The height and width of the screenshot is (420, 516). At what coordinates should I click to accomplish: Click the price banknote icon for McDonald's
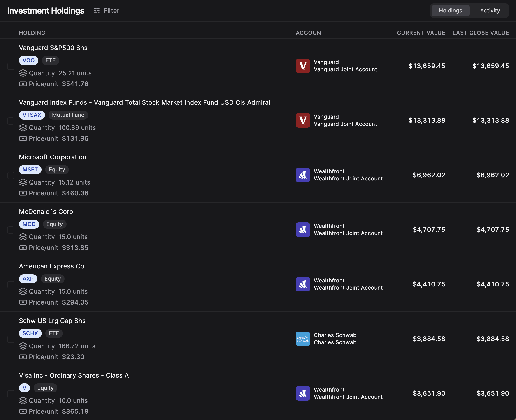(x=23, y=248)
